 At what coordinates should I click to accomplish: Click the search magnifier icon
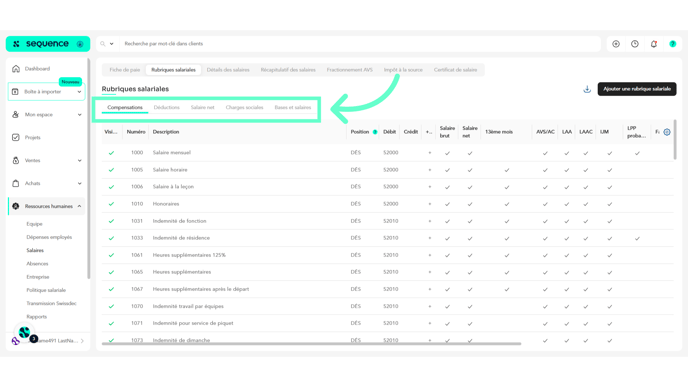click(103, 44)
